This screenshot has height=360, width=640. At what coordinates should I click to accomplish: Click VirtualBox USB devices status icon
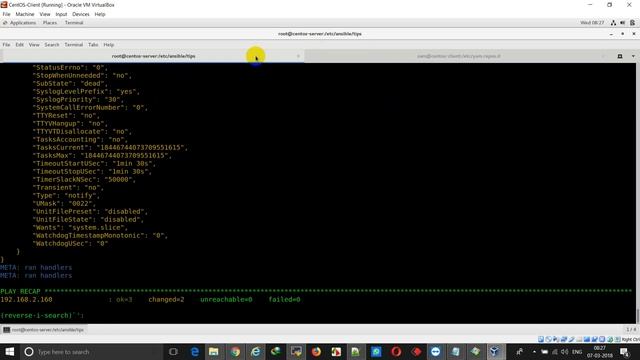(571, 339)
